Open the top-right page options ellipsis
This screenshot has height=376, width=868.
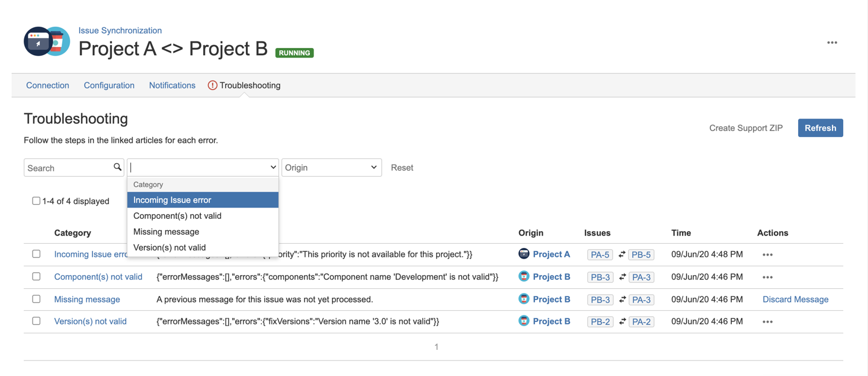[832, 43]
